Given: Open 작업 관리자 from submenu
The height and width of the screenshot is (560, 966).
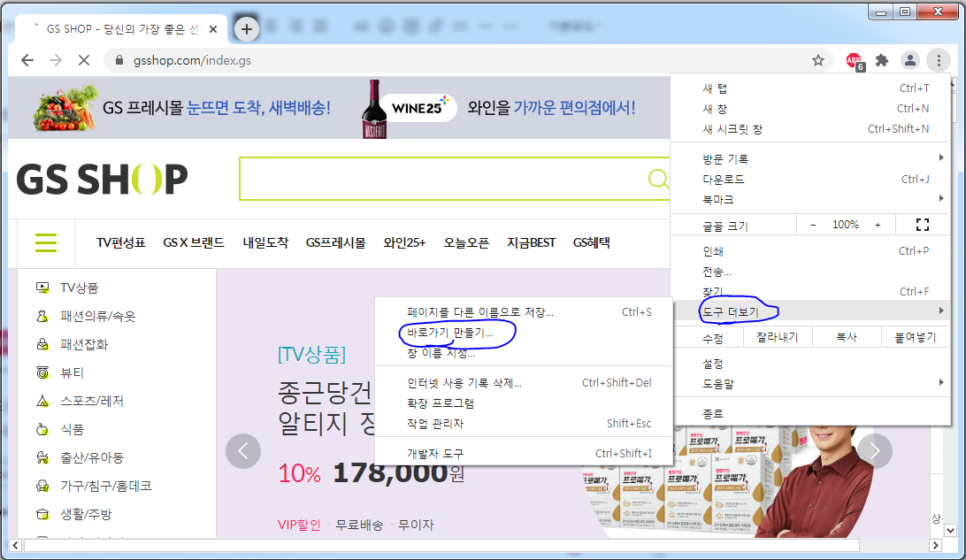Looking at the screenshot, I should click(523, 423).
